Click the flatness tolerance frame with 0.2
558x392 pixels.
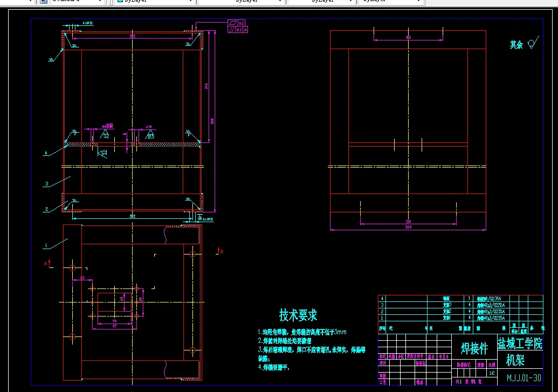(x=236, y=23)
